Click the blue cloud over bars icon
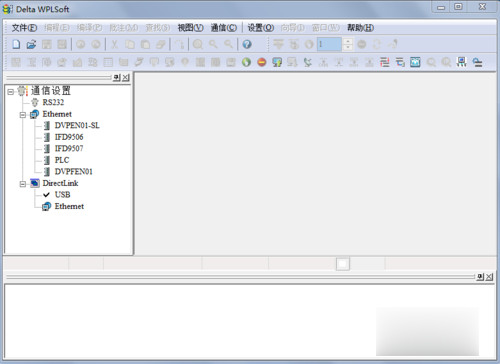Viewport: 500px width, 364px height. [x=477, y=62]
